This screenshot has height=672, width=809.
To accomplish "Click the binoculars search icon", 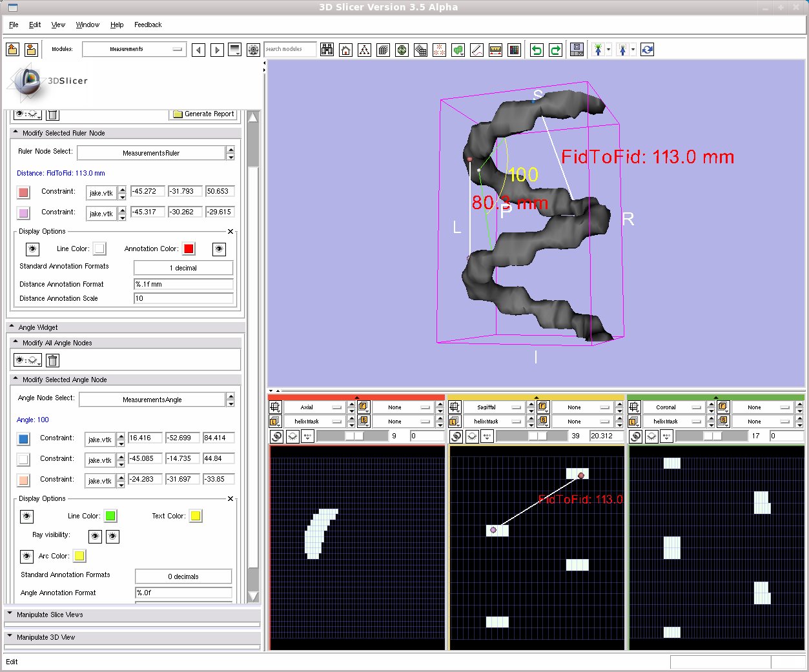I will (327, 50).
